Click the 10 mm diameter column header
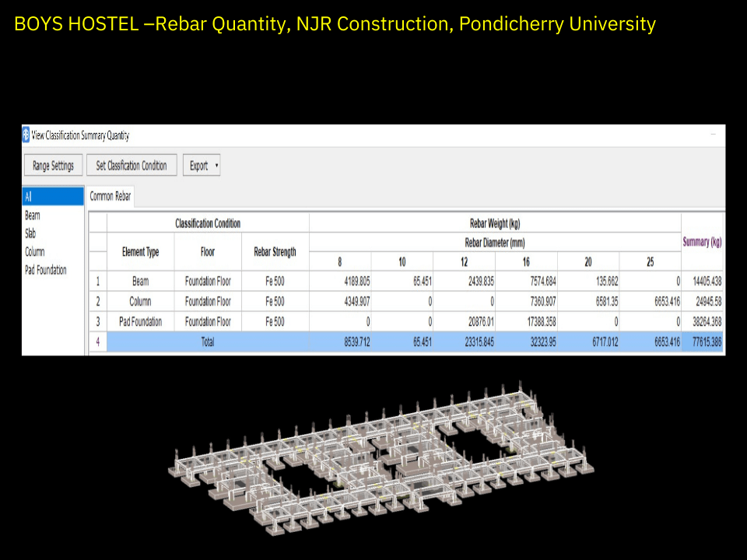This screenshot has width=747, height=560. tap(402, 262)
